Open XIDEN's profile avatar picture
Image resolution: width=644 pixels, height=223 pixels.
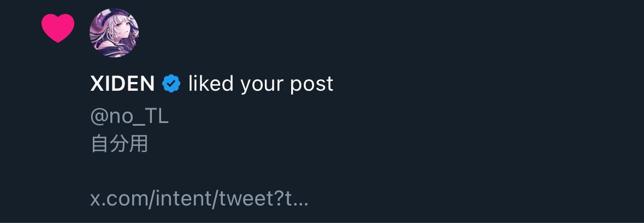114,33
